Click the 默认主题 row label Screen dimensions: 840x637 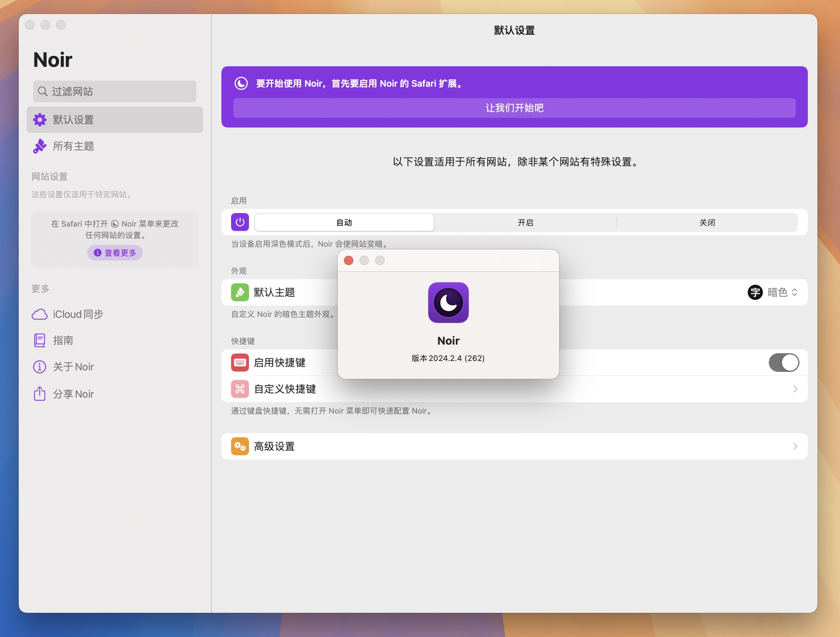(275, 292)
